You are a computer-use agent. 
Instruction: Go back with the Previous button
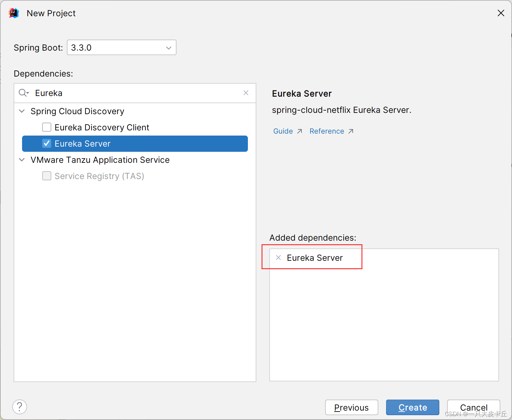352,407
